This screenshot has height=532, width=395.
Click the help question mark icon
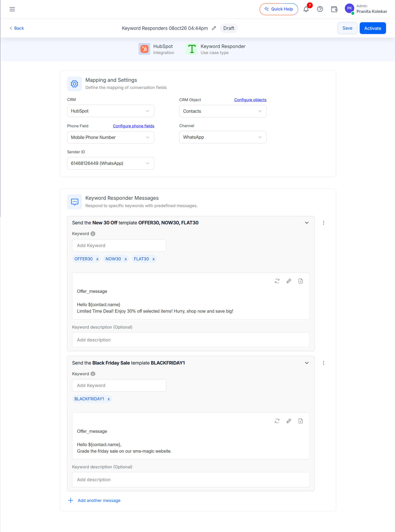tap(320, 9)
